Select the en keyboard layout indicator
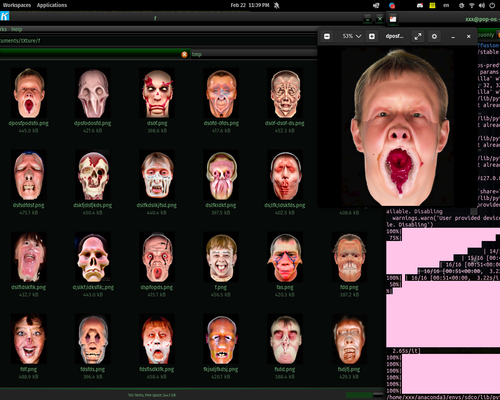 click(446, 5)
